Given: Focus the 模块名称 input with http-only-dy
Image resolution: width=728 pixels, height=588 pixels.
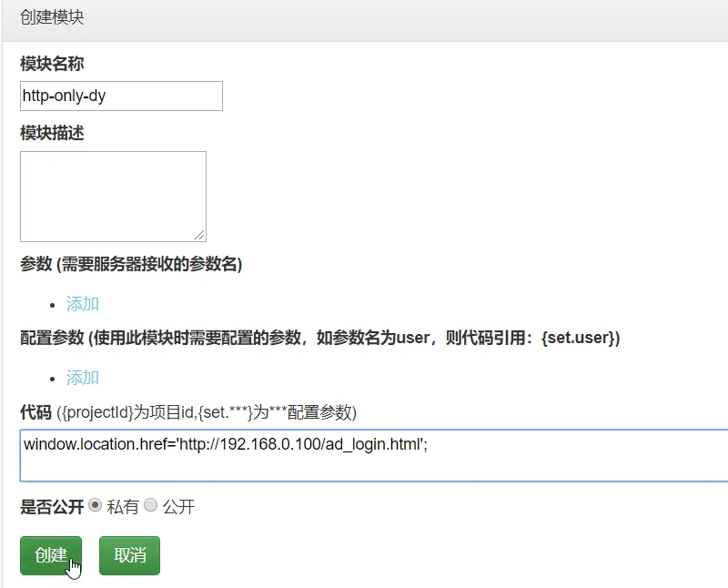Looking at the screenshot, I should click(121, 96).
